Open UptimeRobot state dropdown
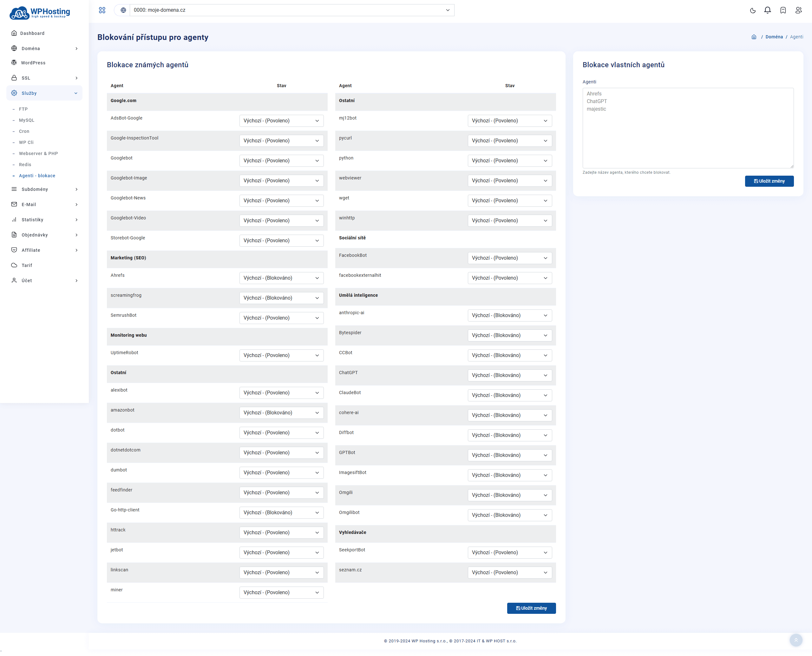Viewport: 812px width, 656px height. pos(281,355)
